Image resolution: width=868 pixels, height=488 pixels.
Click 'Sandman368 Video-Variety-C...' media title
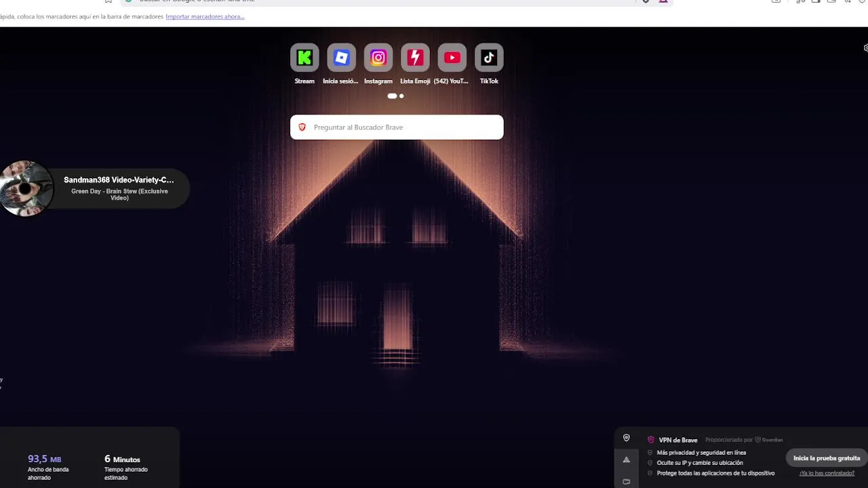click(x=119, y=180)
